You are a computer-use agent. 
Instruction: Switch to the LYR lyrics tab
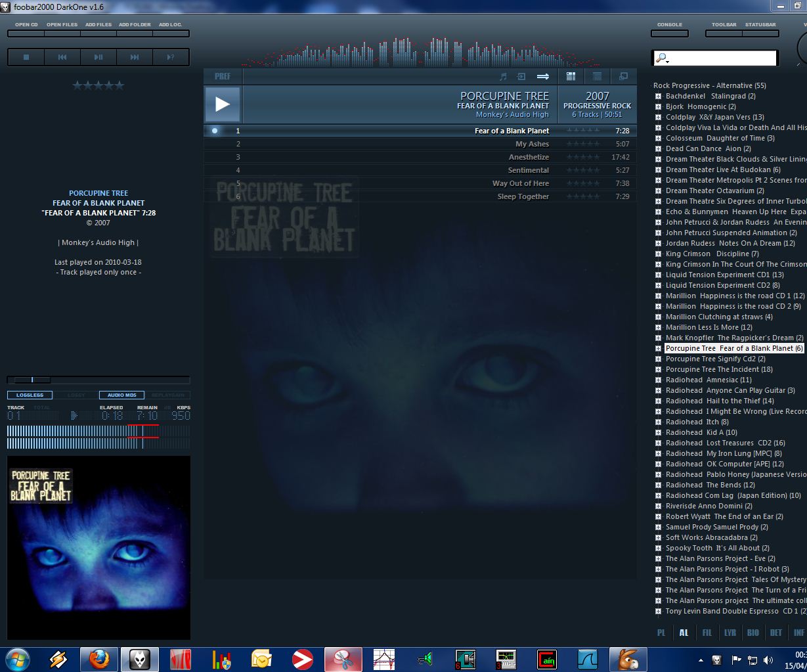click(x=730, y=633)
